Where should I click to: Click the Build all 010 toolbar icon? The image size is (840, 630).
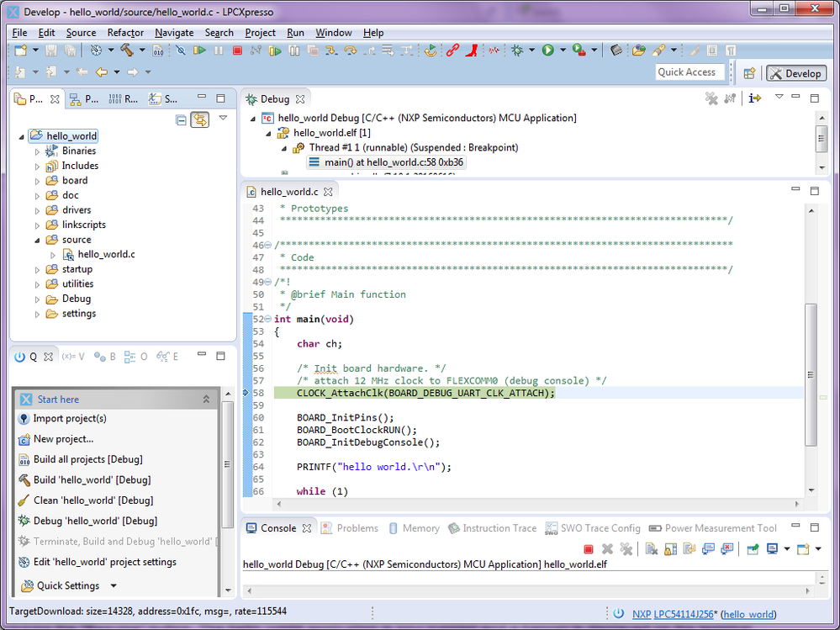point(158,50)
